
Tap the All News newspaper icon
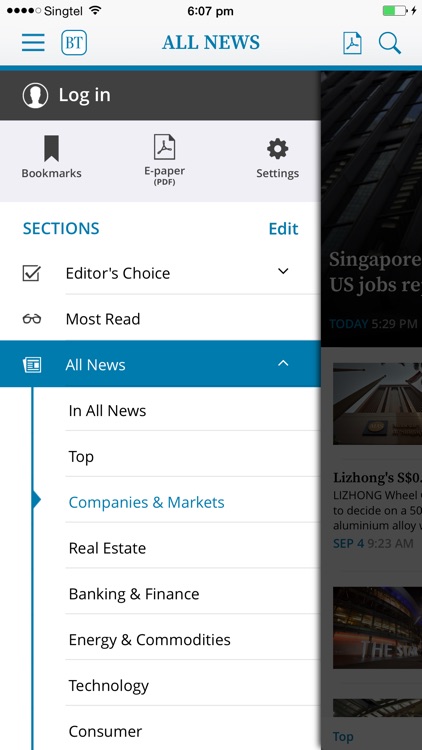point(32,365)
